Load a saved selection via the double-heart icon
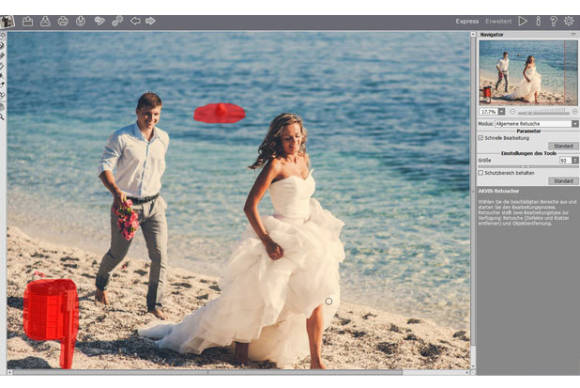This screenshot has height=388, width=580. tap(100, 21)
